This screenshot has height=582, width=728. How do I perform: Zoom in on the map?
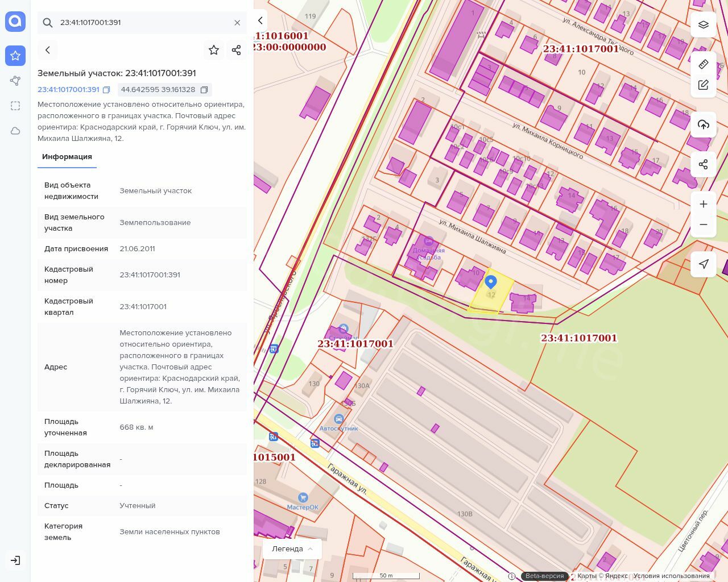(x=703, y=204)
